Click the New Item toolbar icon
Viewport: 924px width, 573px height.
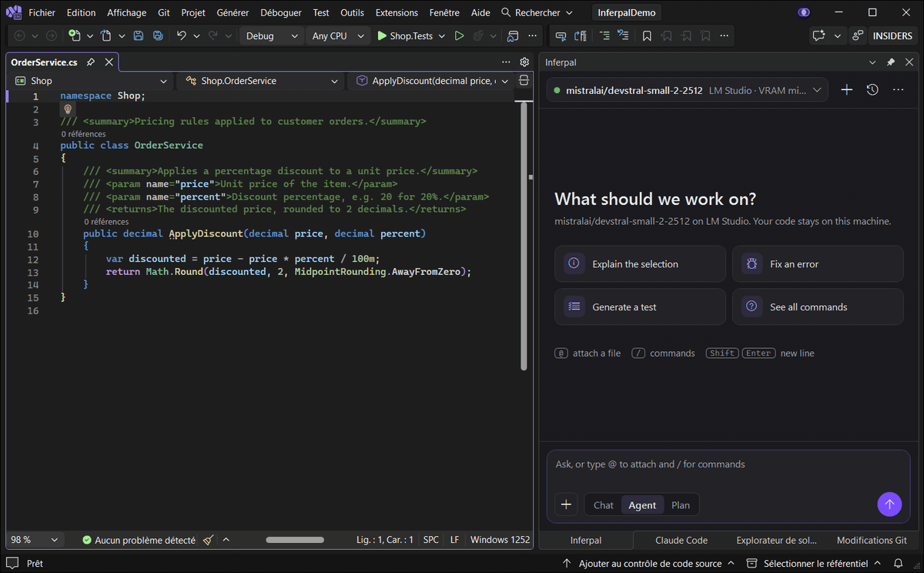click(74, 35)
